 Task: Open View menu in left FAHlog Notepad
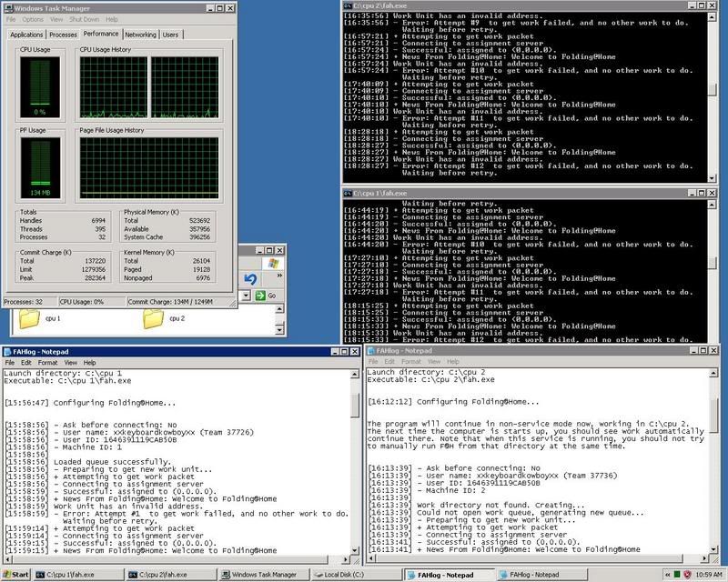coord(71,363)
